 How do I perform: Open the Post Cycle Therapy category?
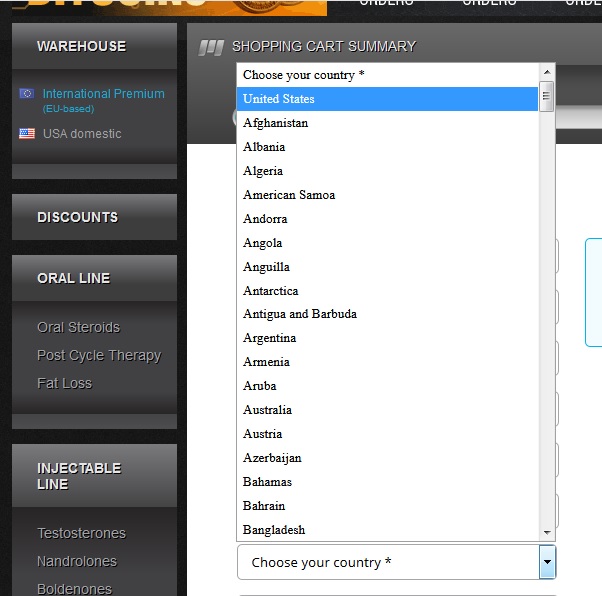99,355
